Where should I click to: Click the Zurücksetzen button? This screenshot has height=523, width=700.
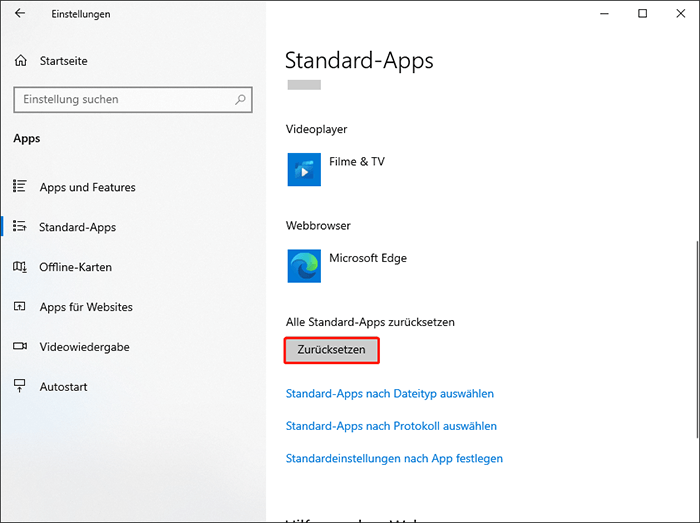[332, 350]
